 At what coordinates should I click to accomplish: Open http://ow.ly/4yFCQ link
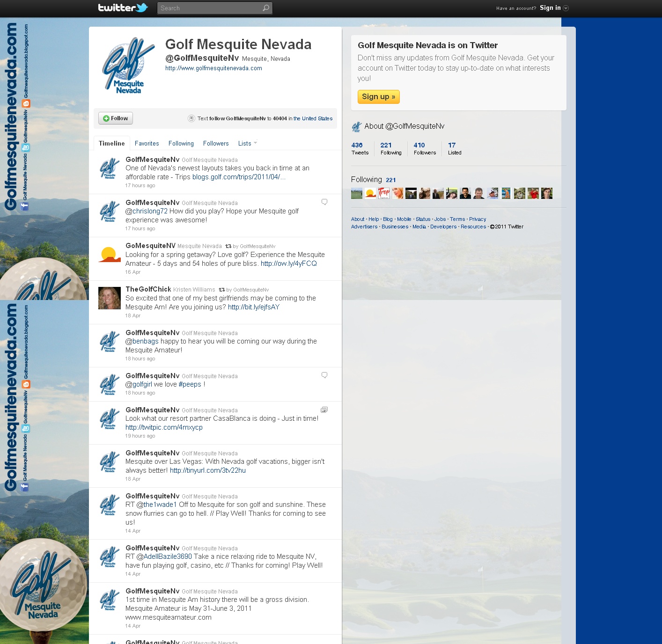point(288,263)
